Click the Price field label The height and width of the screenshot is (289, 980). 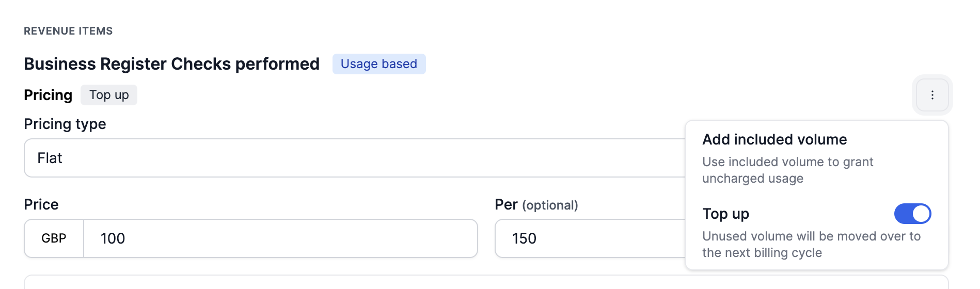[41, 204]
